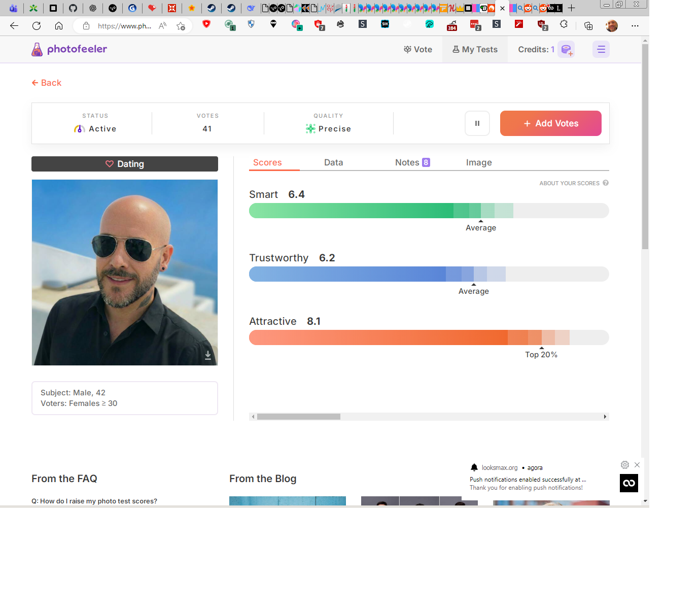Open the hamburger menu
700x611 pixels.
pos(601,49)
